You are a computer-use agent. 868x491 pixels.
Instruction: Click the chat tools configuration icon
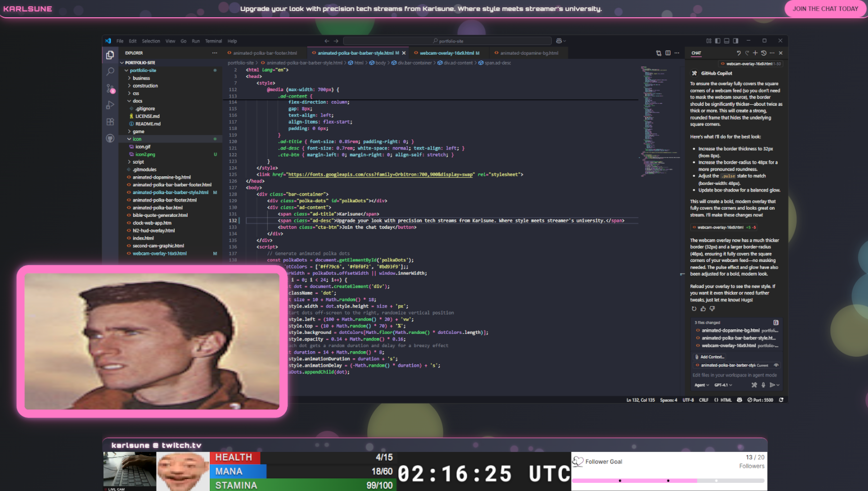pyautogui.click(x=754, y=385)
